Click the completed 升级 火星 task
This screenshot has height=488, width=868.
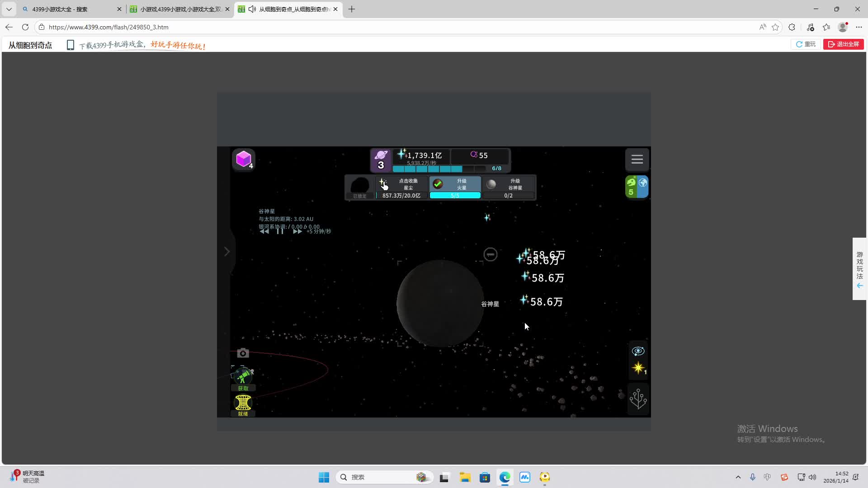click(455, 187)
